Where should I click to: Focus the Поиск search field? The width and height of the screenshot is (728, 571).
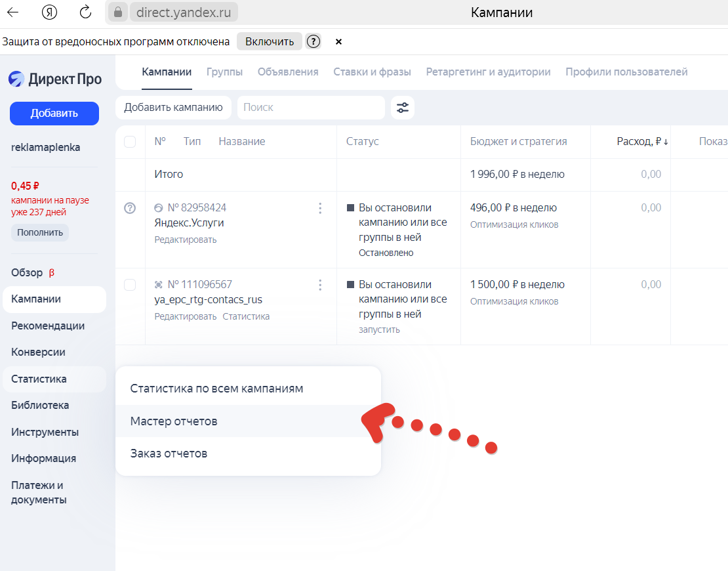(x=311, y=108)
